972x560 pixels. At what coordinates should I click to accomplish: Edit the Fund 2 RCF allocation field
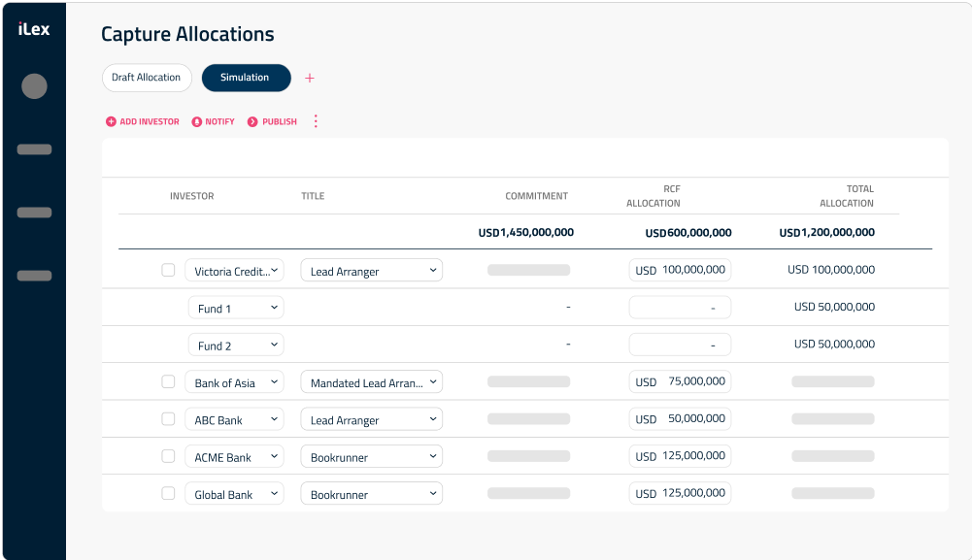680,345
